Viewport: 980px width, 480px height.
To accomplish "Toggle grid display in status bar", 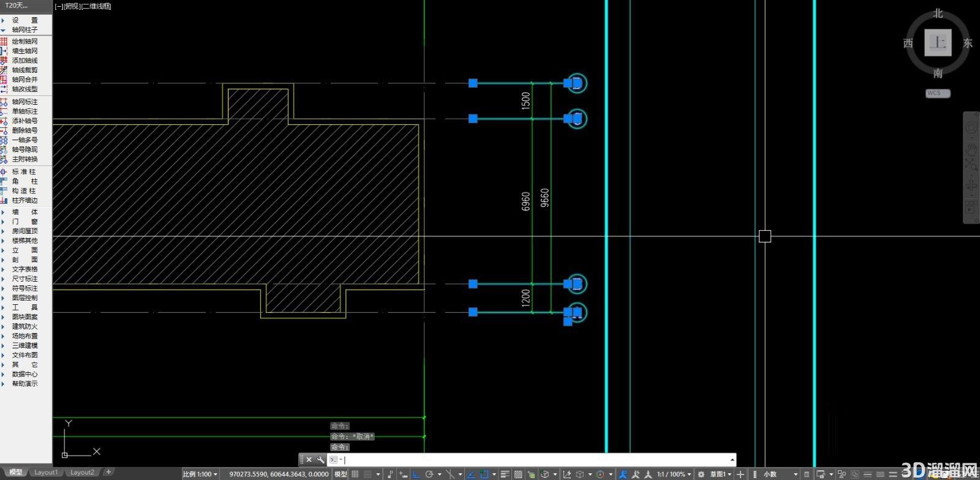I will pos(355,474).
